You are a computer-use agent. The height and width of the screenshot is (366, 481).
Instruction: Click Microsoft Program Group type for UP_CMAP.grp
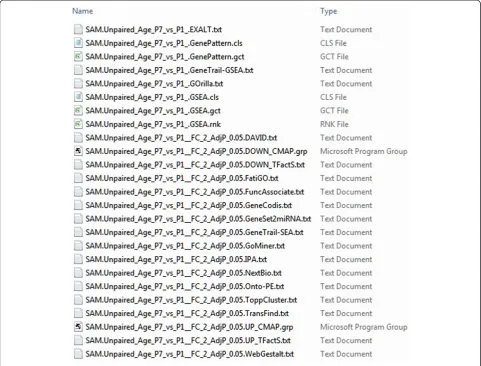pos(364,327)
